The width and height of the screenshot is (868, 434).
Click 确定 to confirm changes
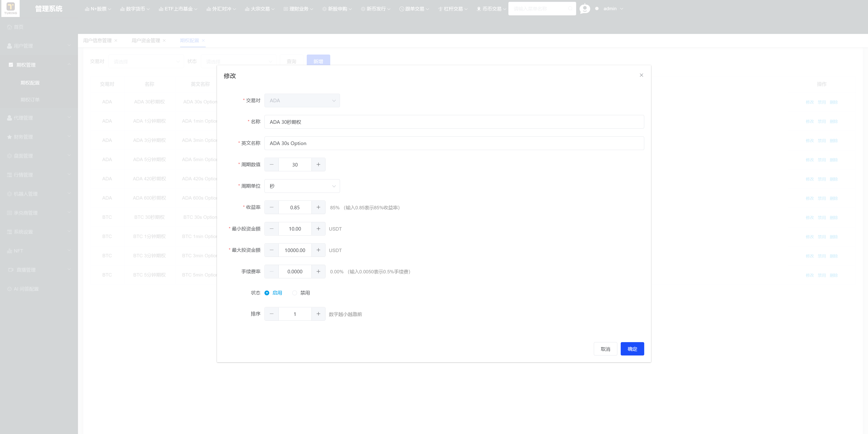(x=632, y=349)
